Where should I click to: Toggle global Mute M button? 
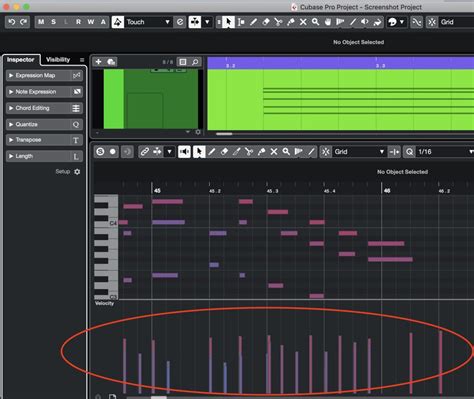pyautogui.click(x=41, y=22)
